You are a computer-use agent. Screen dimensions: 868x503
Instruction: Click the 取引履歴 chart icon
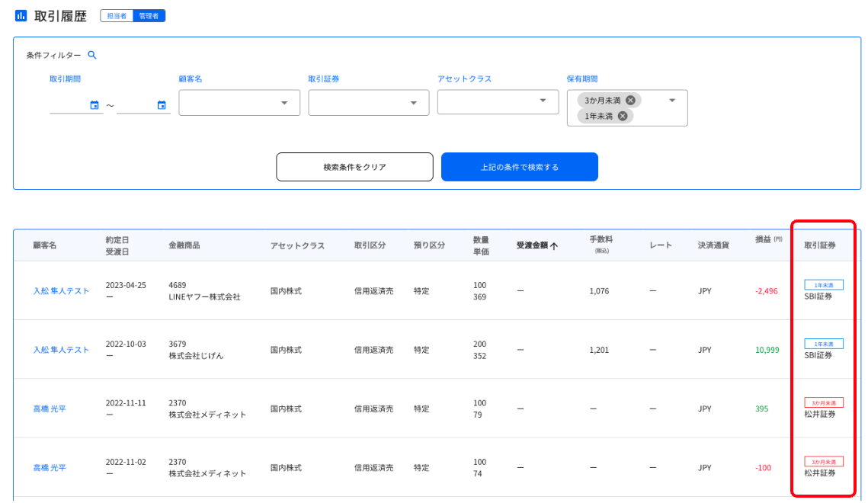(x=21, y=15)
